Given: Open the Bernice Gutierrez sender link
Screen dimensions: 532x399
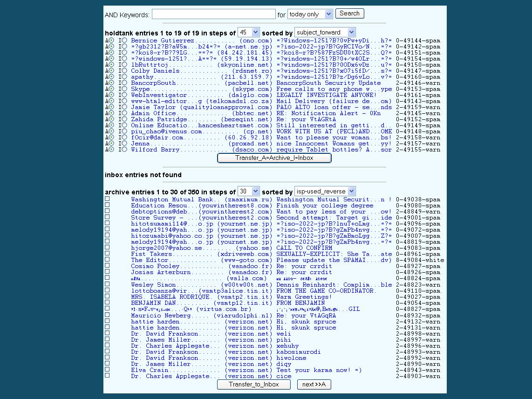Looking at the screenshot, I should [202, 41].
